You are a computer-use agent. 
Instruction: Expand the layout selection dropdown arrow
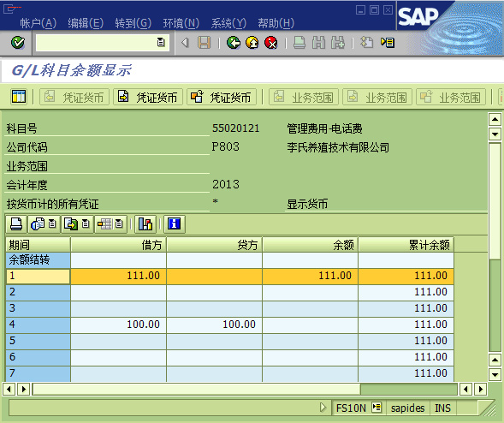pos(119,223)
